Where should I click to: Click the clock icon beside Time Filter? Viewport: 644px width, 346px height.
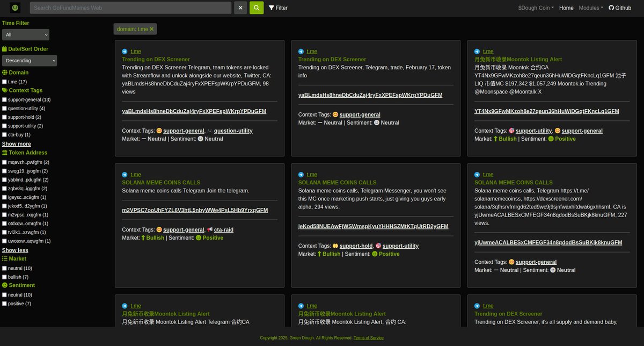point(5,23)
